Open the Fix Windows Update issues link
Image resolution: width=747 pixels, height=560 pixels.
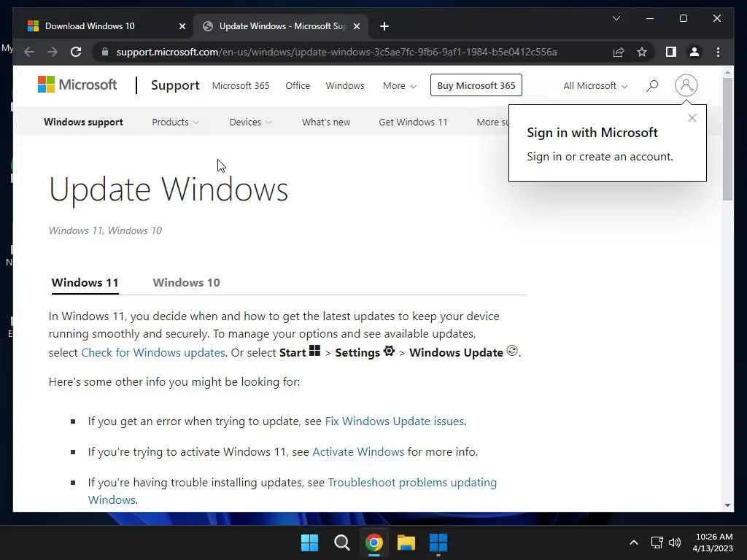(395, 421)
